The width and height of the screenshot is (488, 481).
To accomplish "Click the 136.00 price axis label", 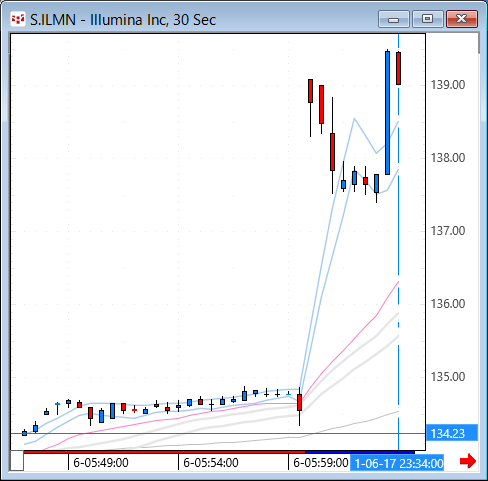I will tap(448, 304).
